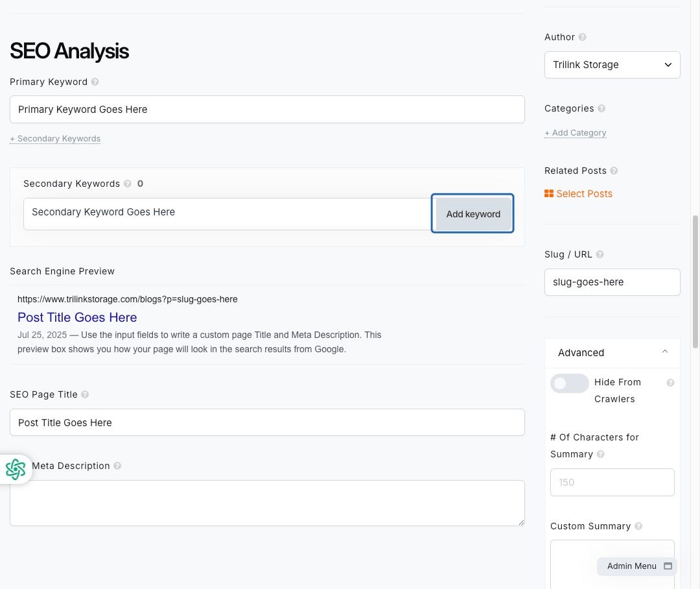700x589 pixels.
Task: Click the SEO Page Title help icon
Action: (85, 394)
